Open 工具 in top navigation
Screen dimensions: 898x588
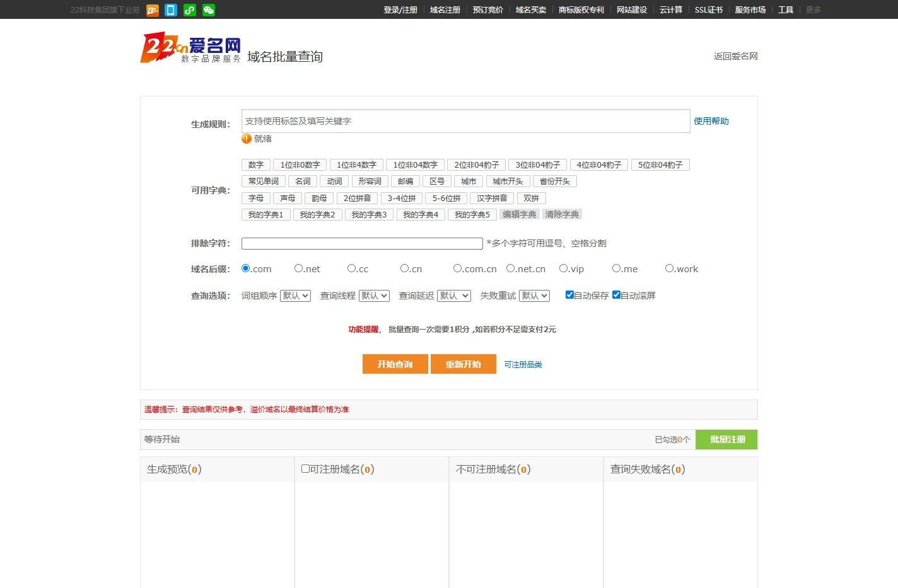pyautogui.click(x=786, y=10)
